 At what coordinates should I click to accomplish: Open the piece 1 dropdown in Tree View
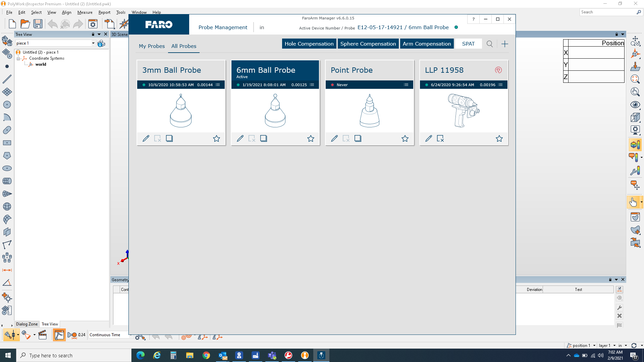(x=93, y=43)
